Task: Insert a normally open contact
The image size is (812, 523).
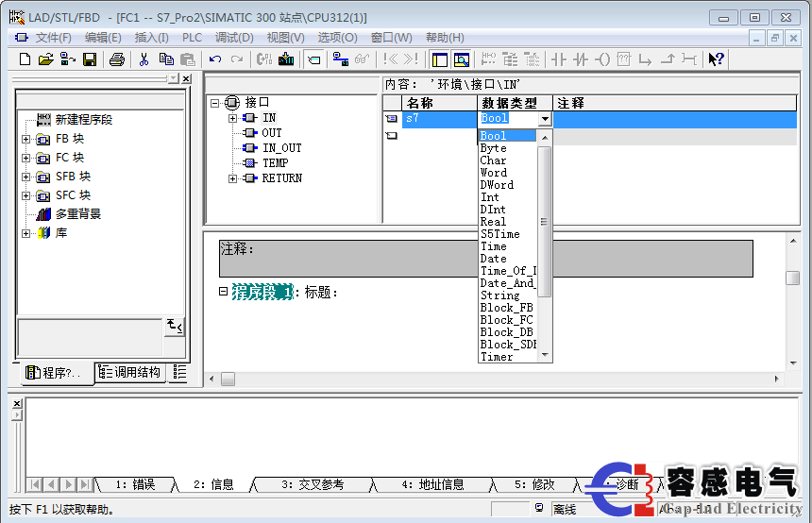Action: coord(558,59)
